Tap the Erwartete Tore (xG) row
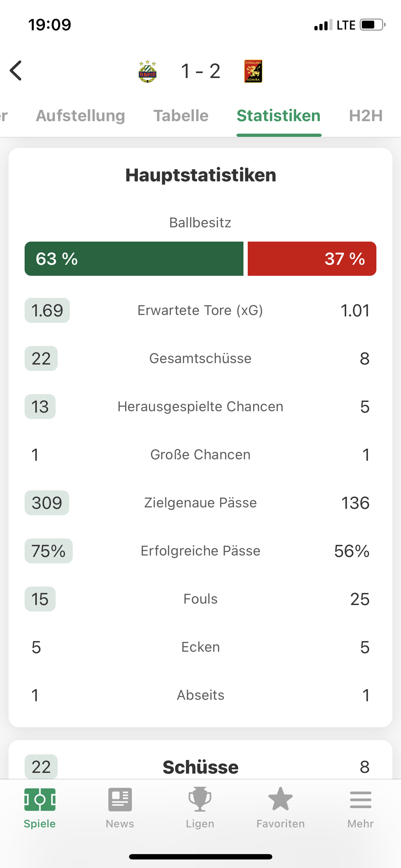401x868 pixels. [200, 310]
